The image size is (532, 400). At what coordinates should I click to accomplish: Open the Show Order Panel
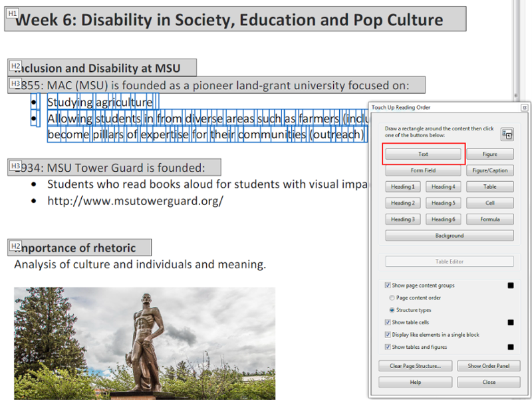point(489,365)
